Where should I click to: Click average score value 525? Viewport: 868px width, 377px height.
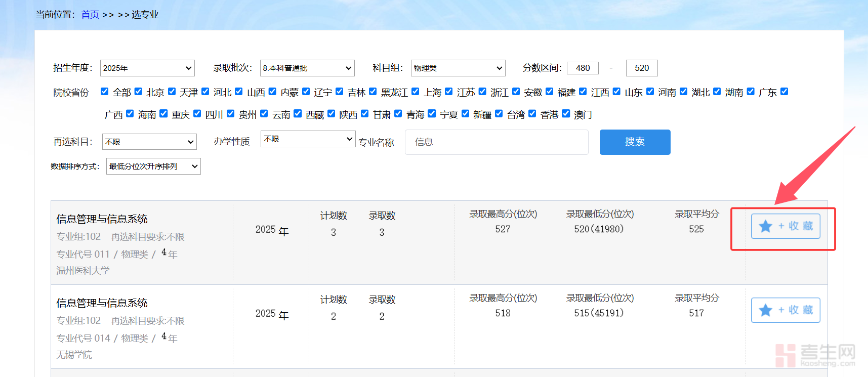(696, 229)
